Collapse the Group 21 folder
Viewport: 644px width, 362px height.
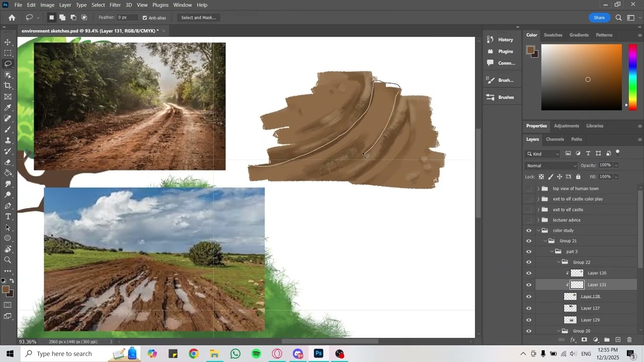point(545,241)
